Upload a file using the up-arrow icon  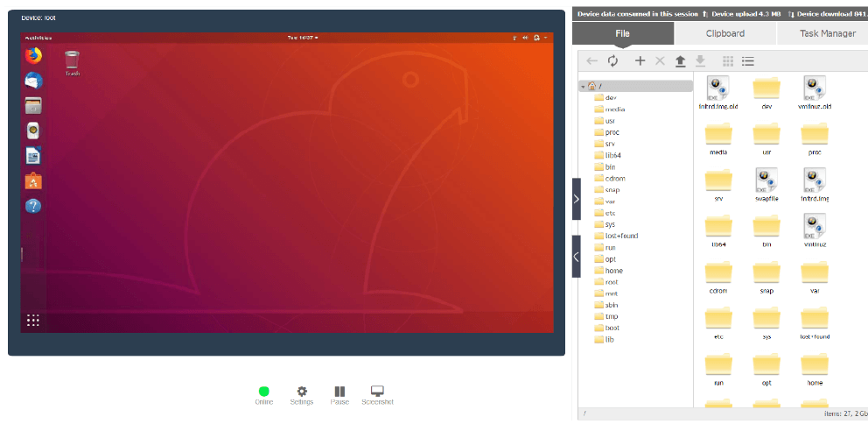coord(681,61)
